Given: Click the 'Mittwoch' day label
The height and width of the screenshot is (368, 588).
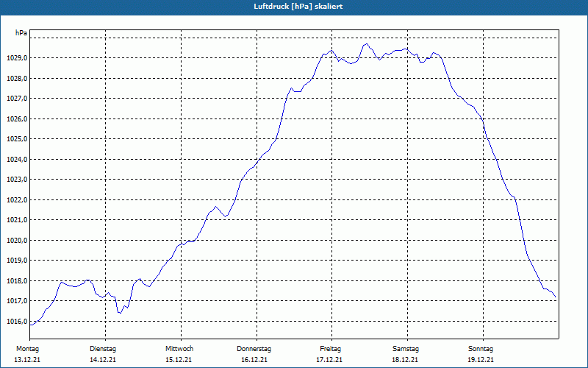Looking at the screenshot, I should (x=179, y=349).
